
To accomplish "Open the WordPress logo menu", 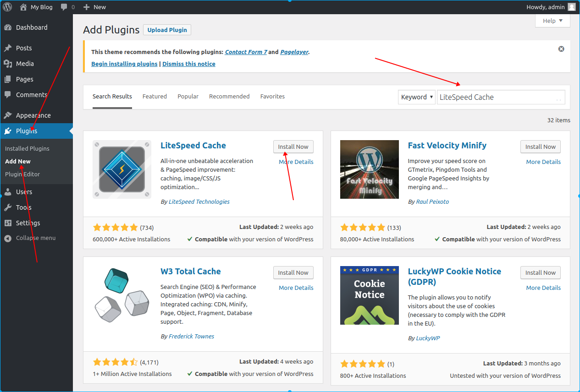I will 8,7.
